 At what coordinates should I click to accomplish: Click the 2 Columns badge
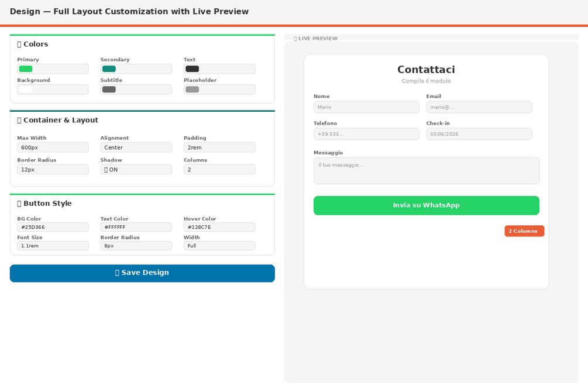524,231
